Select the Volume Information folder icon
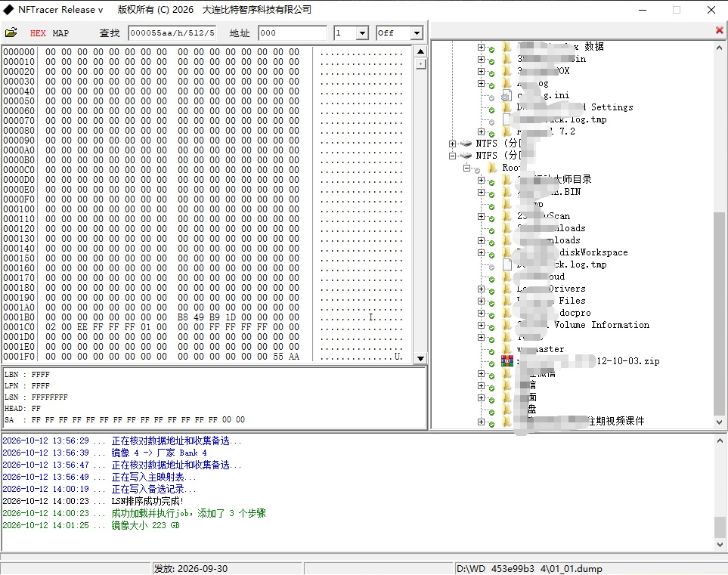The width and height of the screenshot is (728, 575). click(507, 325)
